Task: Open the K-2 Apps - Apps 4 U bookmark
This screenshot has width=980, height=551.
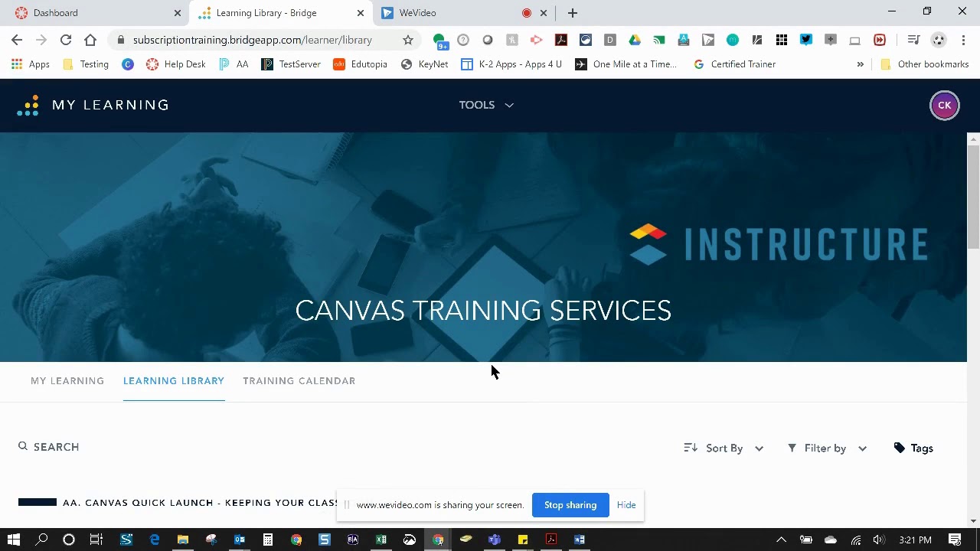Action: pos(511,64)
